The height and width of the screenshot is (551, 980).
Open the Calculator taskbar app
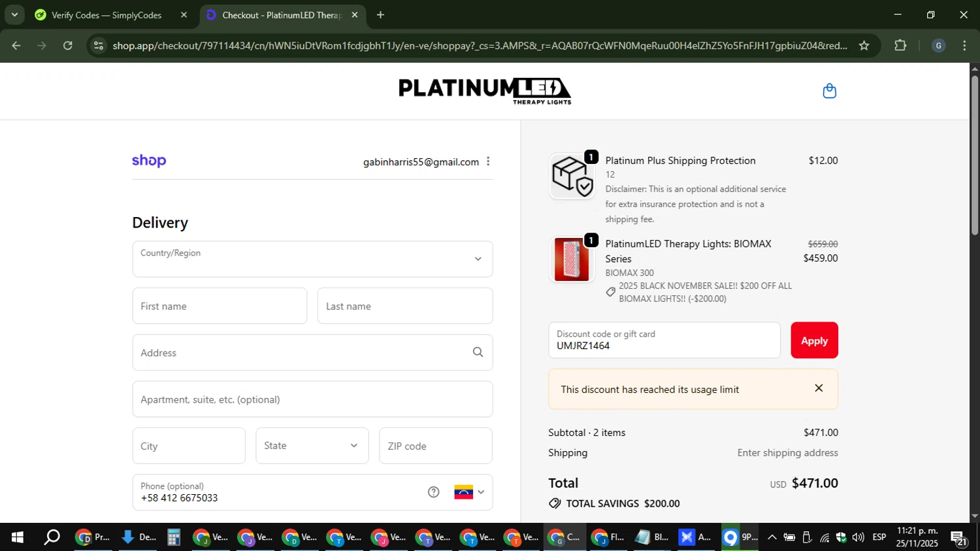point(173,537)
